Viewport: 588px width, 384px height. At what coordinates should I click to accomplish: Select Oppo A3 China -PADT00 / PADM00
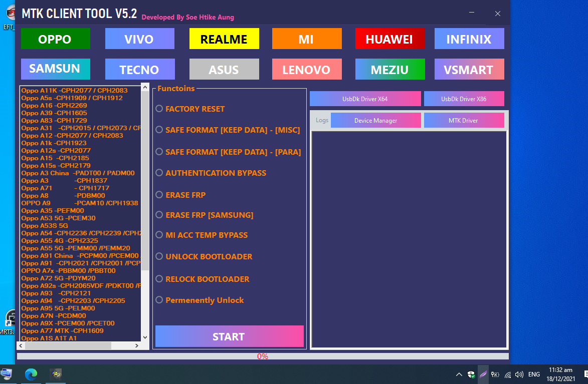78,173
